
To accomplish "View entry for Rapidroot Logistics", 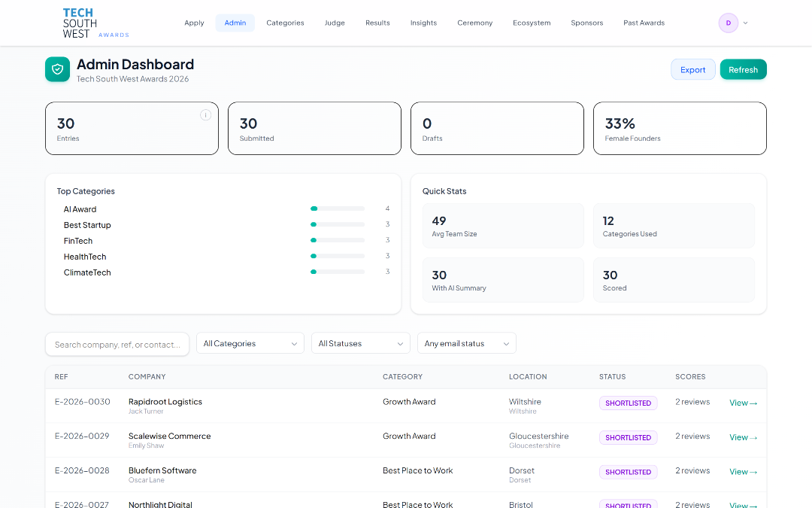I will [x=743, y=403].
